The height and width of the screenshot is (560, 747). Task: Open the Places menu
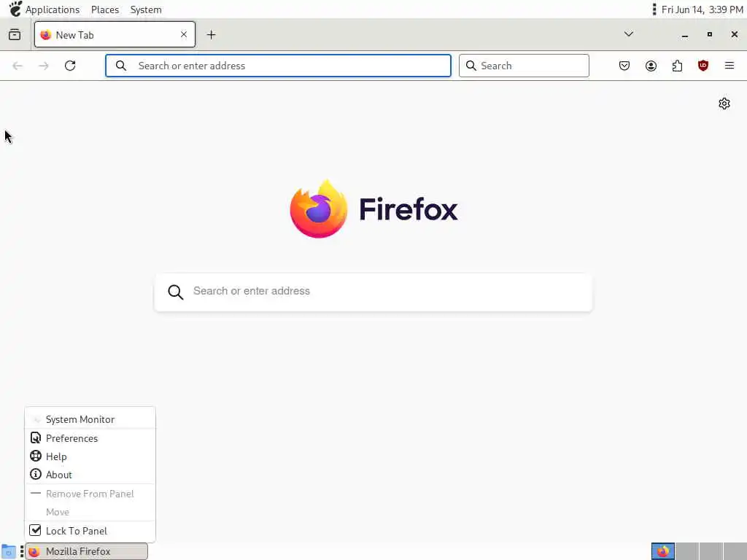(105, 9)
